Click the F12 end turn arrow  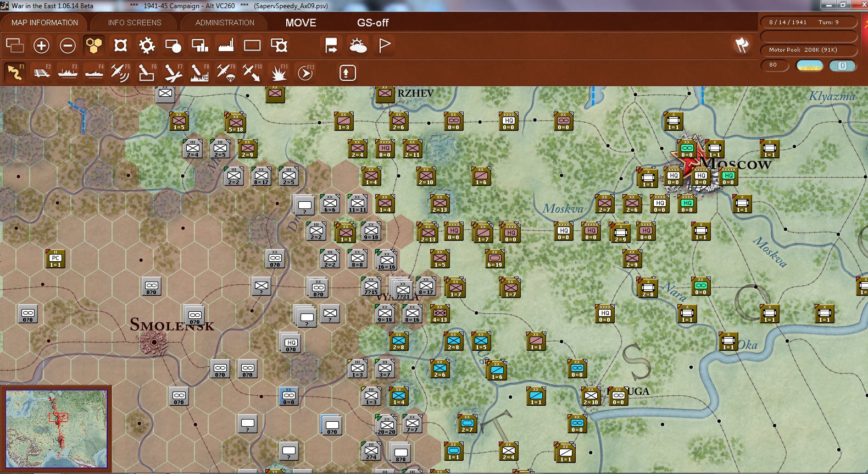click(305, 73)
